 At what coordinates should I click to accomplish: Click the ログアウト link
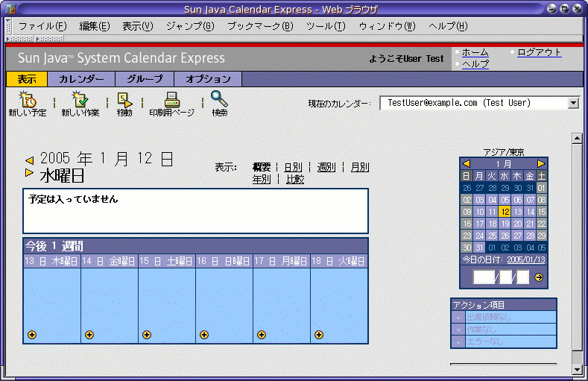540,52
